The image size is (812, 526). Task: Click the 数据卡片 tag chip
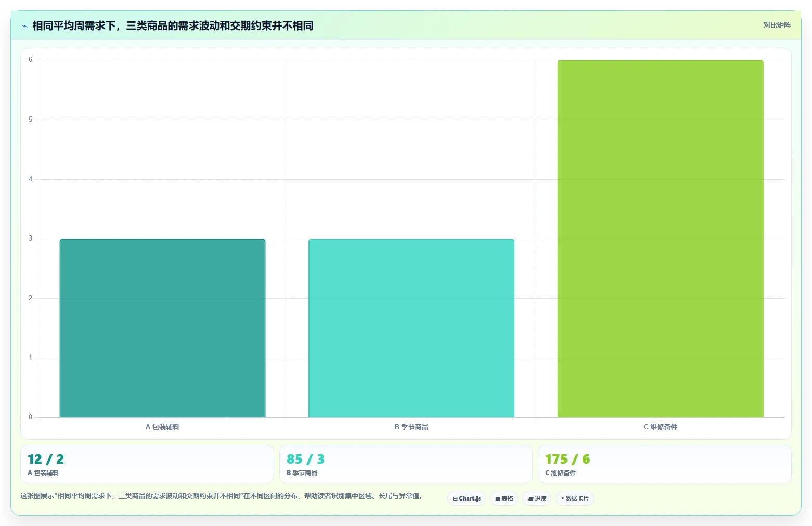coord(575,498)
